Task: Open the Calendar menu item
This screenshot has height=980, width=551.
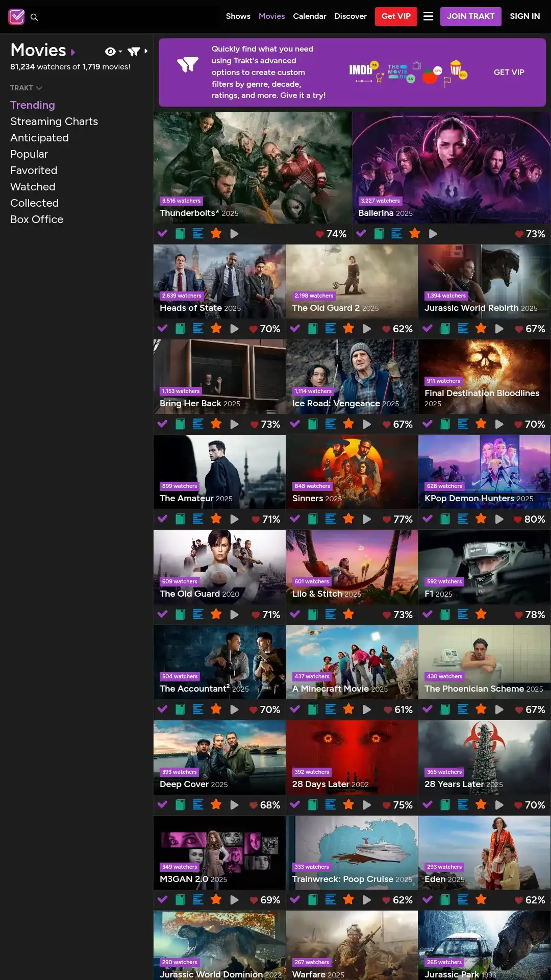Action: click(x=310, y=16)
